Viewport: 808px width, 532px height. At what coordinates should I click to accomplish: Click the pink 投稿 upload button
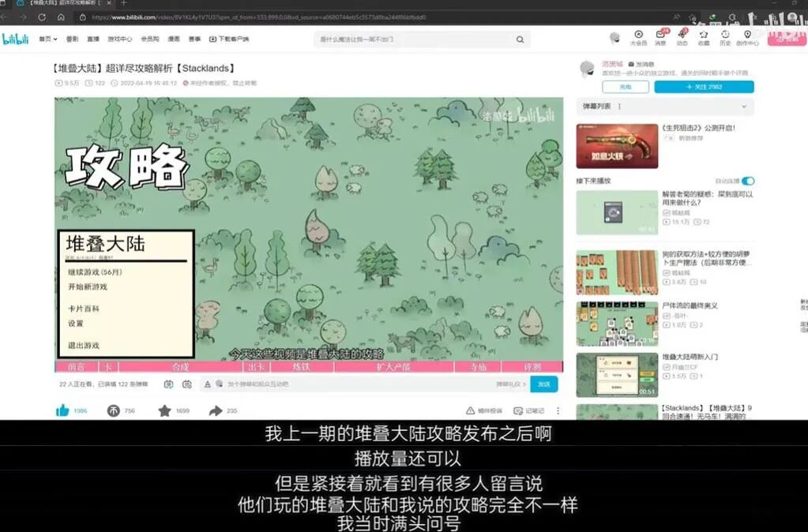click(787, 39)
